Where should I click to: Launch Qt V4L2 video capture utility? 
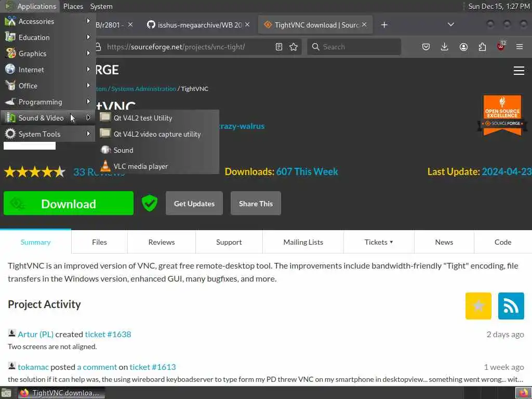(157, 134)
